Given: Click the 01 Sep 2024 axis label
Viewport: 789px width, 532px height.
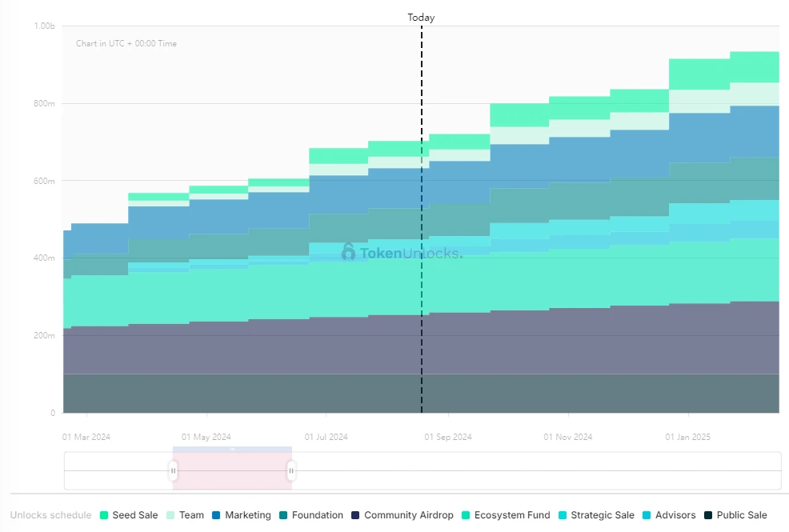Looking at the screenshot, I should click(447, 437).
